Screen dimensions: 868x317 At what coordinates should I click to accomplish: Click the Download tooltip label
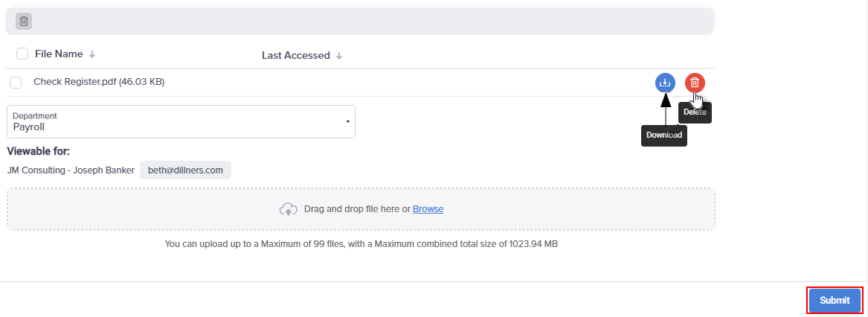(x=664, y=135)
